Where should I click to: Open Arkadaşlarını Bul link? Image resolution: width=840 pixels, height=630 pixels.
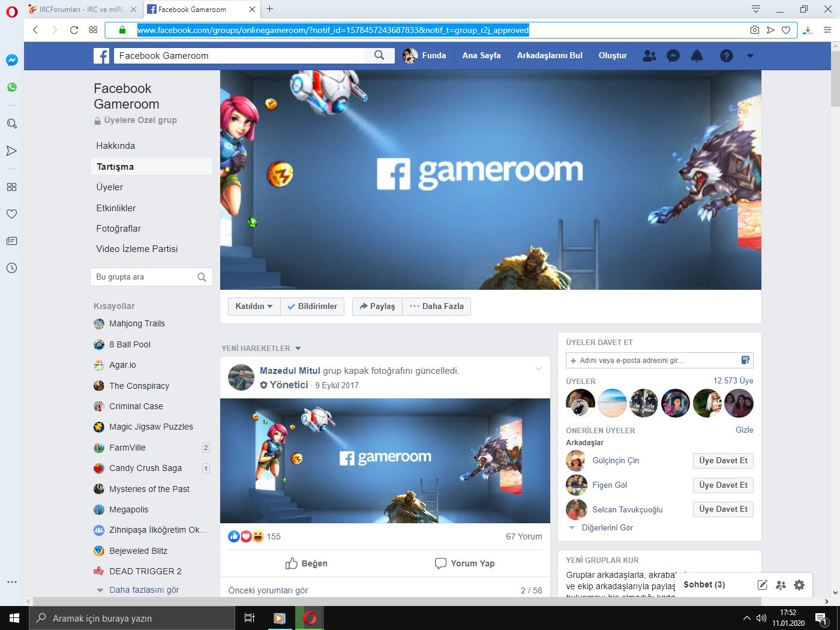pyautogui.click(x=550, y=56)
